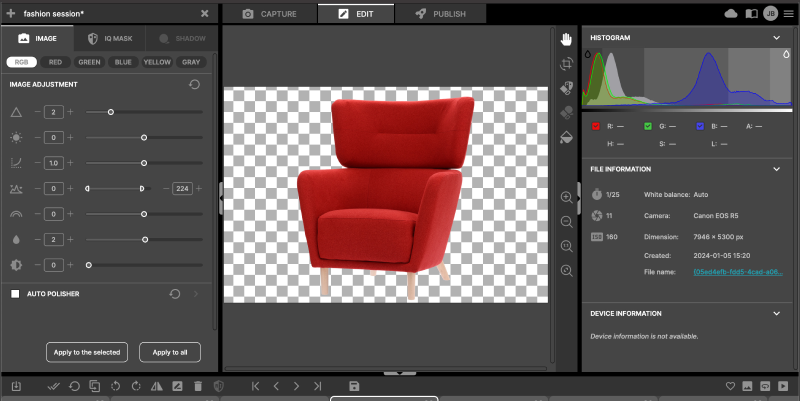Click the save disk icon

point(354,386)
